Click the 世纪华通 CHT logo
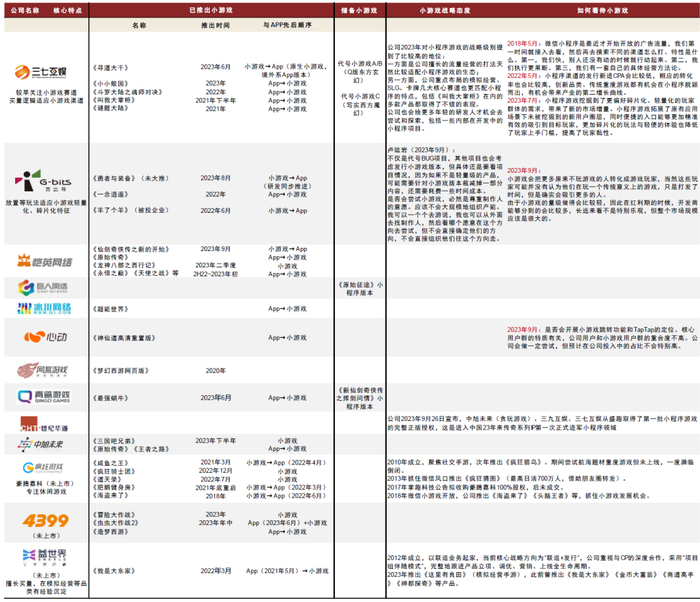Screen dimensions: 700x602 pyautogui.click(x=44, y=424)
